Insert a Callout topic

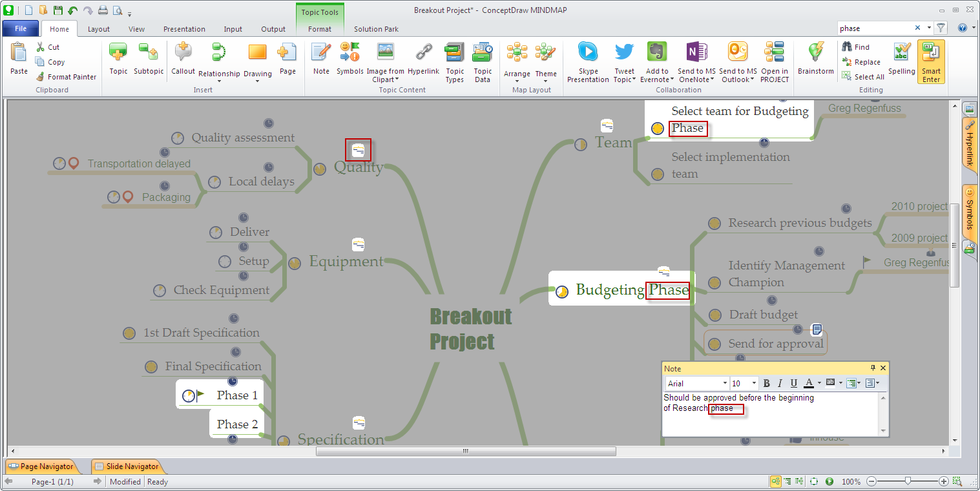(183, 61)
